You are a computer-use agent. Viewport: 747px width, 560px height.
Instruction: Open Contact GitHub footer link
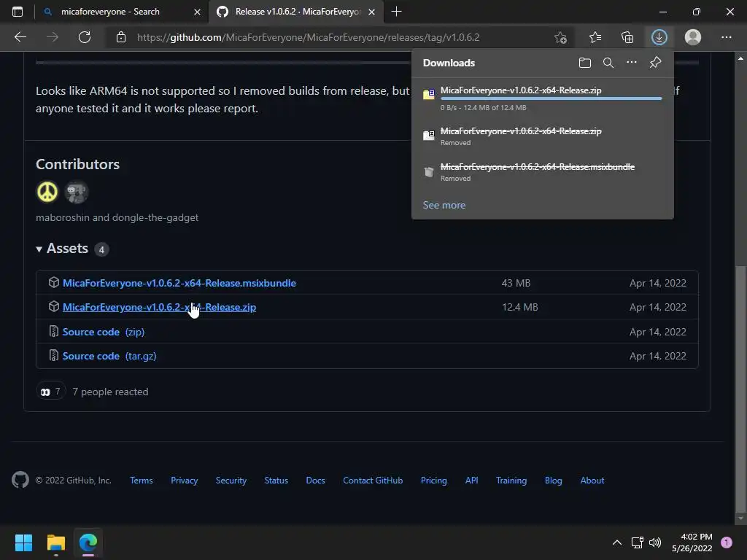point(373,480)
